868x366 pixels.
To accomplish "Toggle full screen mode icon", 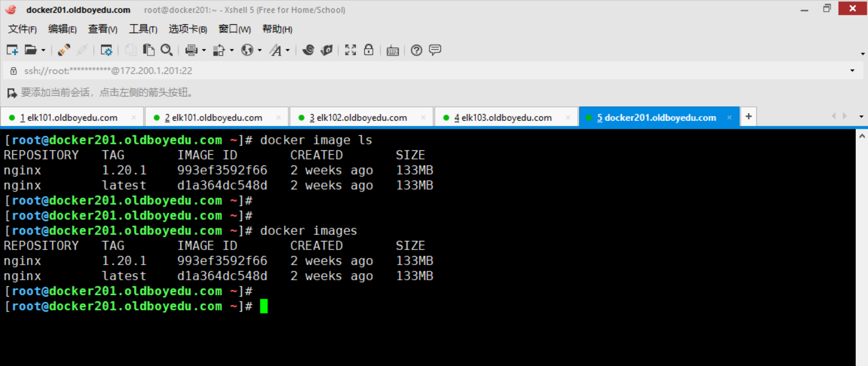I will [x=350, y=50].
